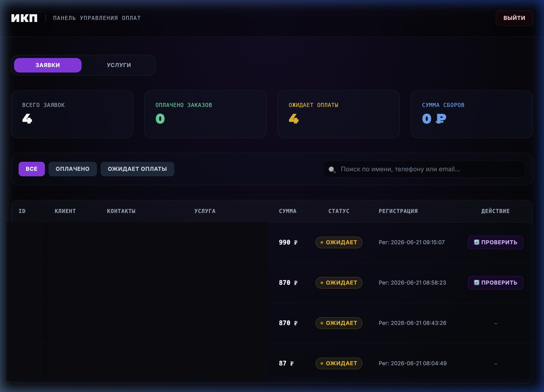544x392 pixels.
Task: Click the refresh icon in the 08:58:23 row
Action: tap(476, 282)
